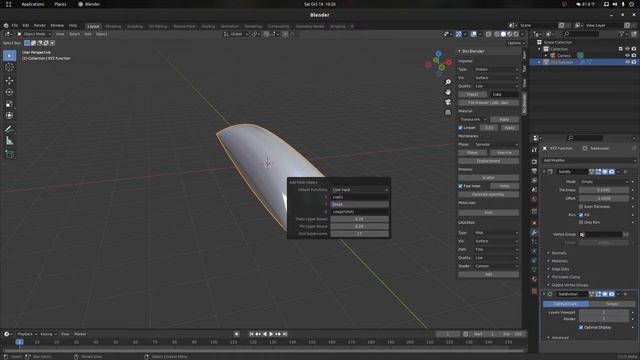Open the File menu
640x360 pixels.
[15, 26]
